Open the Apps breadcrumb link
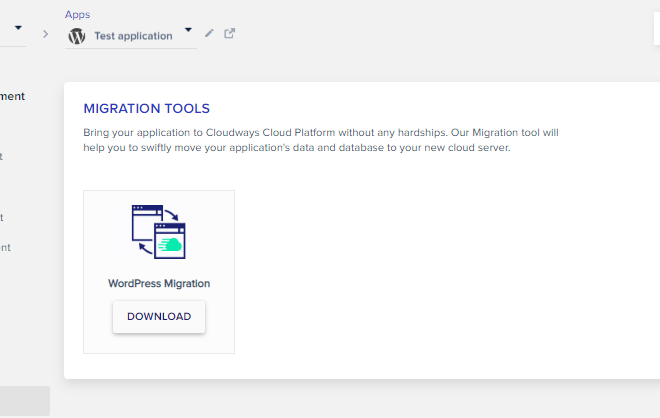 point(77,14)
